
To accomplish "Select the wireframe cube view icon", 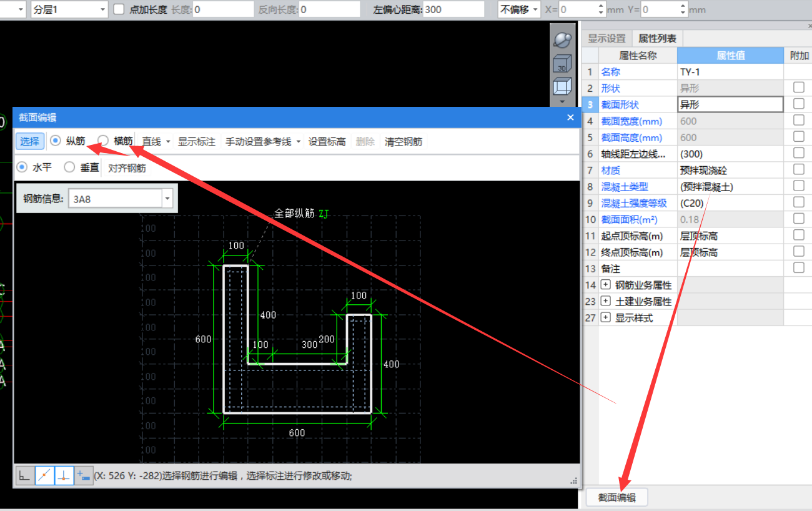I will (563, 86).
